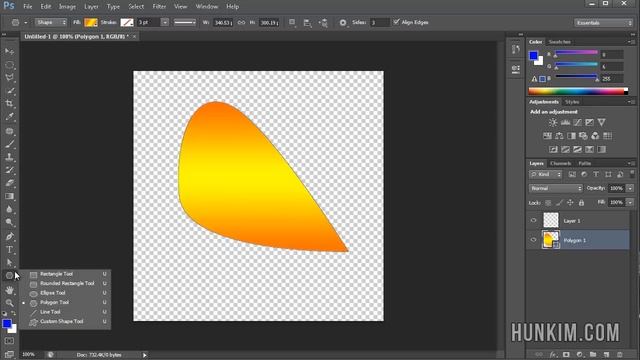Open the Opacity slider dropdown arrow

(x=630, y=188)
